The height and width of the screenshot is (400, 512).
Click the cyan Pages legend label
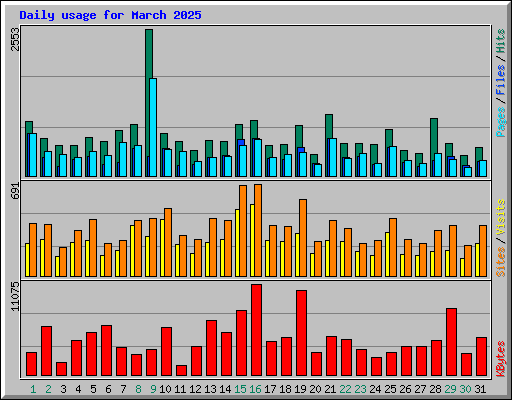click(500, 122)
